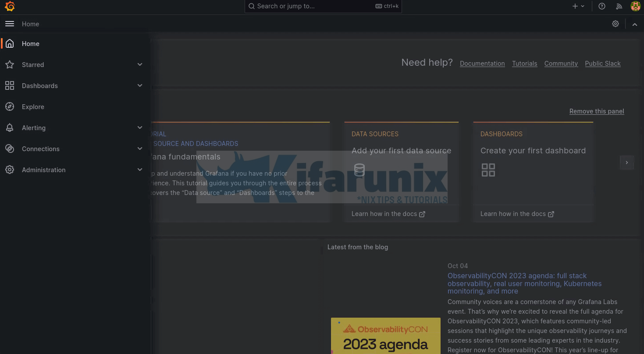Viewport: 644px width, 354px height.
Task: Open the user profile avatar
Action: click(x=635, y=6)
